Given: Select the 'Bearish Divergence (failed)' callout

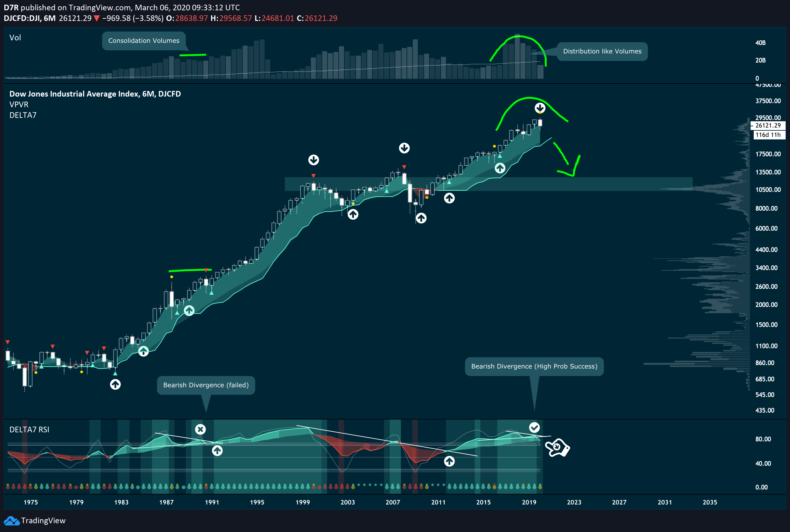Looking at the screenshot, I should click(x=206, y=385).
